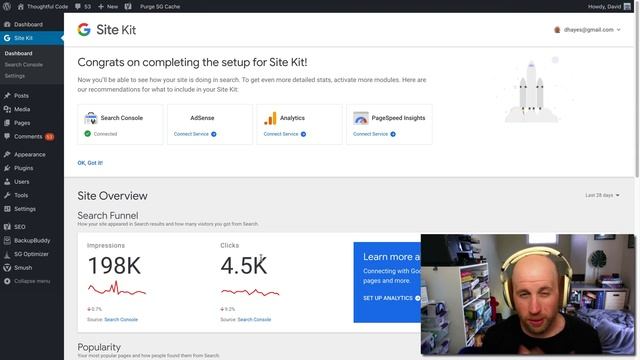Click the Popularity section heading
The image size is (640, 360).
[x=99, y=347]
